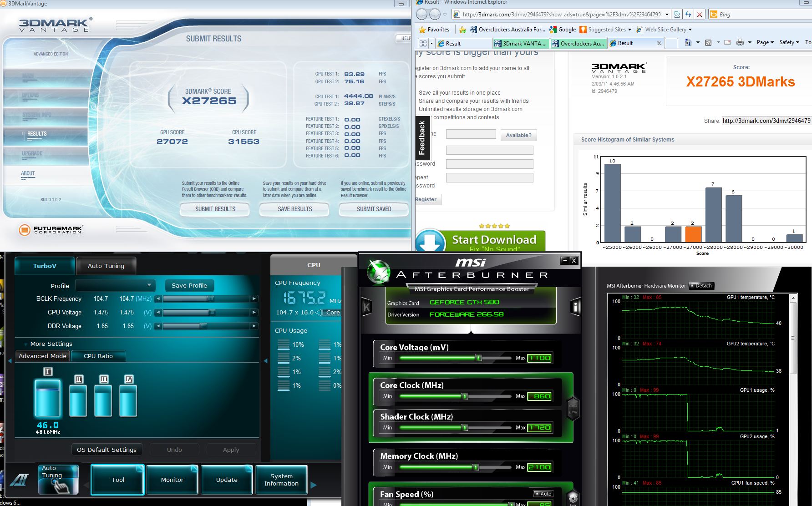Click OS Default Settings button
Image resolution: width=812 pixels, height=506 pixels.
point(107,450)
